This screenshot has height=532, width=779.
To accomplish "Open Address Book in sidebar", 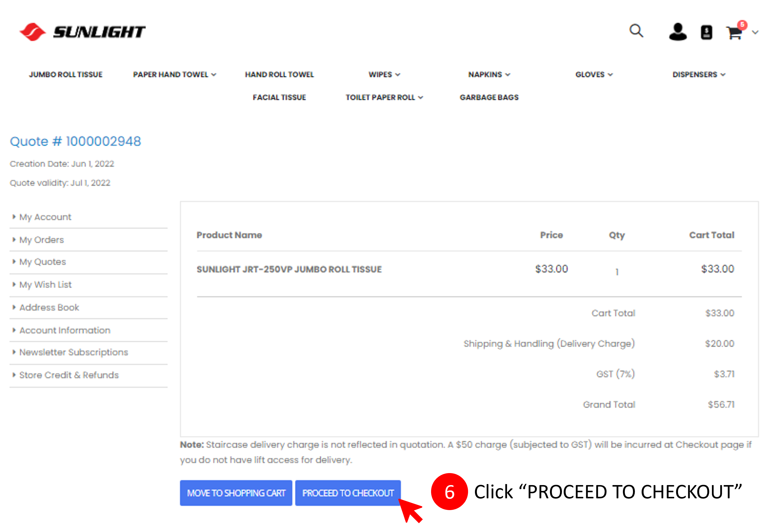I will point(49,307).
